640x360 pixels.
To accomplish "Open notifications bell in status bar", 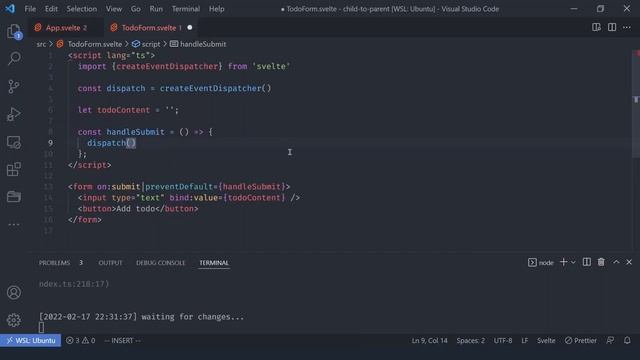I will [627, 340].
